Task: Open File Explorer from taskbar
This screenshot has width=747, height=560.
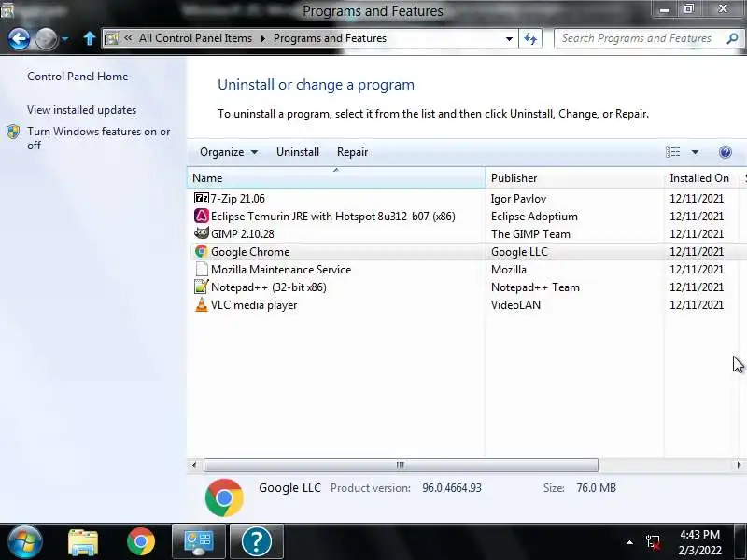Action: (83, 542)
